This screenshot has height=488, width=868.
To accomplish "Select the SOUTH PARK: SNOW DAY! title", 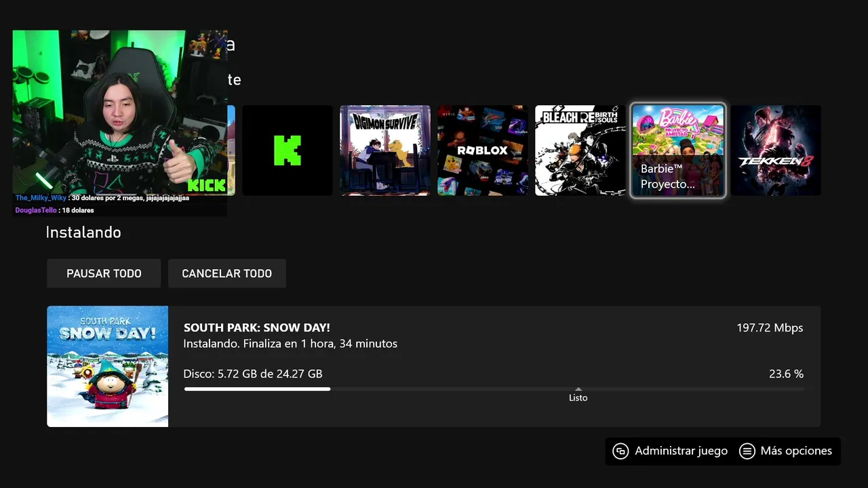I will [257, 327].
